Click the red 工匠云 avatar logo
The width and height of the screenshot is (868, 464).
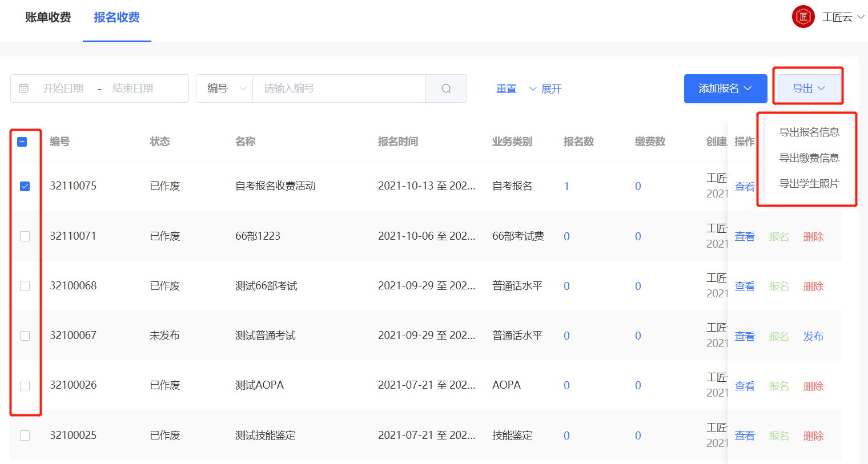803,17
